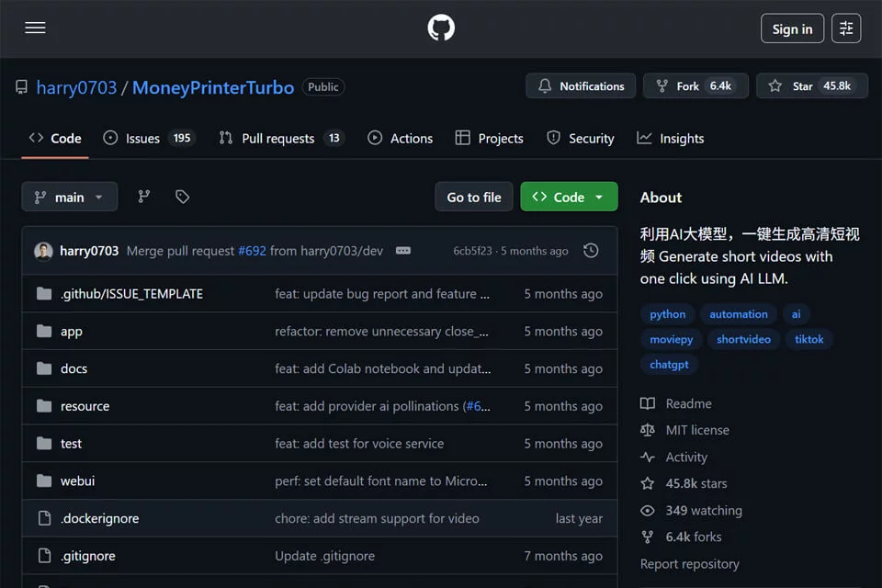Viewport: 882px width, 588px height.
Task: Click the folder icon beside .github/ISSUE_TEMPLATE
Action: coord(44,294)
